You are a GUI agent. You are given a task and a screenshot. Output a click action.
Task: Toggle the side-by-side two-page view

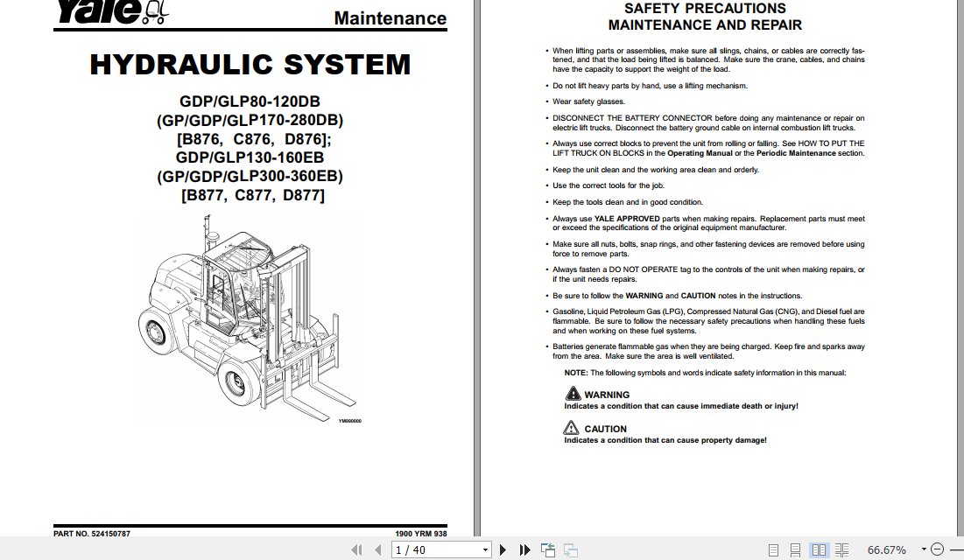point(819,549)
